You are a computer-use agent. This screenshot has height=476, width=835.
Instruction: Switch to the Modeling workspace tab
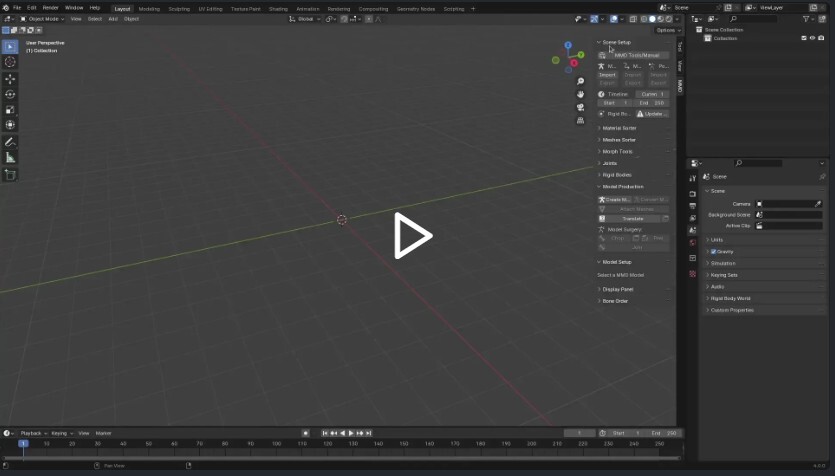(149, 9)
